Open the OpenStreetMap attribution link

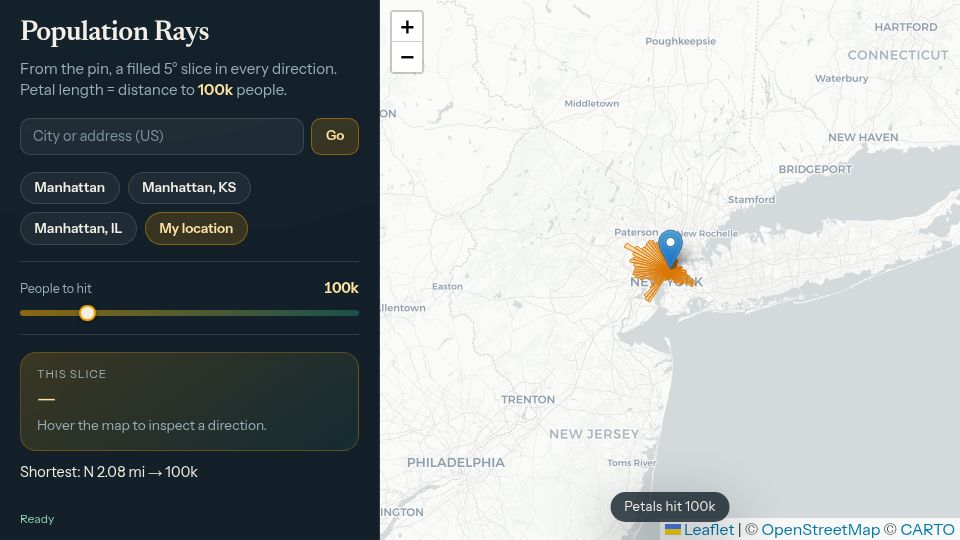point(820,530)
